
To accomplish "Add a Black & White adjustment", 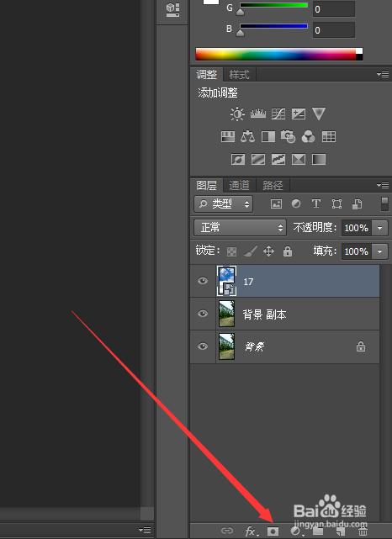I will [268, 136].
